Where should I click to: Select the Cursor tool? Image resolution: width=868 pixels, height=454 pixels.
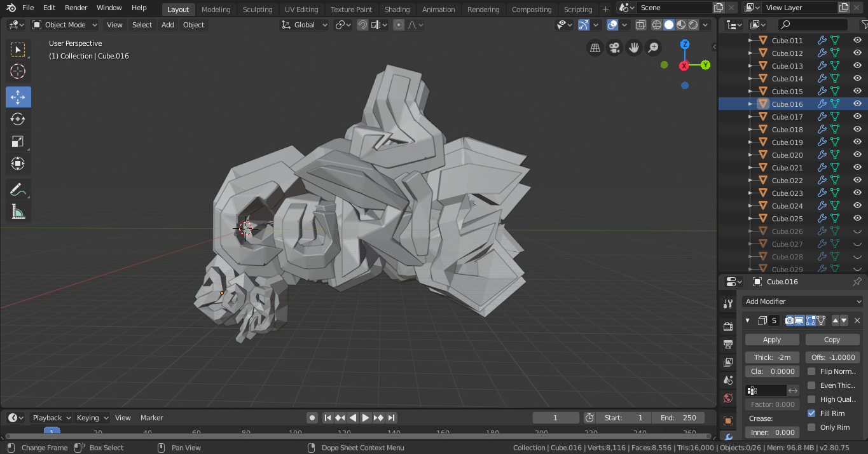tap(18, 71)
